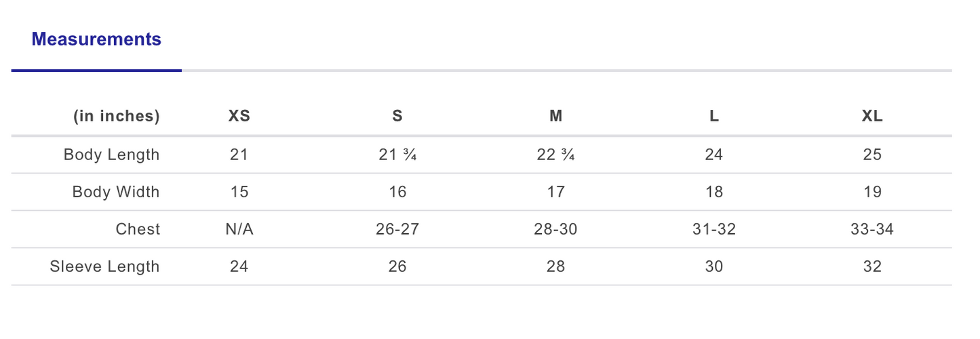Select the Body Length row label

pyautogui.click(x=112, y=155)
